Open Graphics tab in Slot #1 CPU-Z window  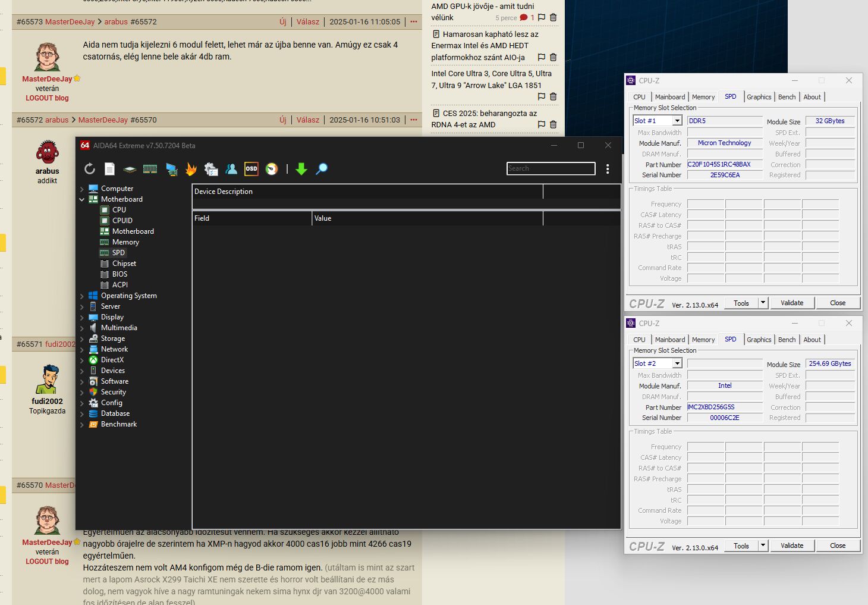[x=759, y=97]
